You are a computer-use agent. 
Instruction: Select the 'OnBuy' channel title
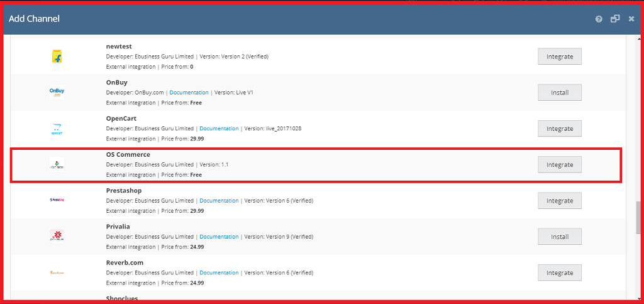click(x=116, y=82)
